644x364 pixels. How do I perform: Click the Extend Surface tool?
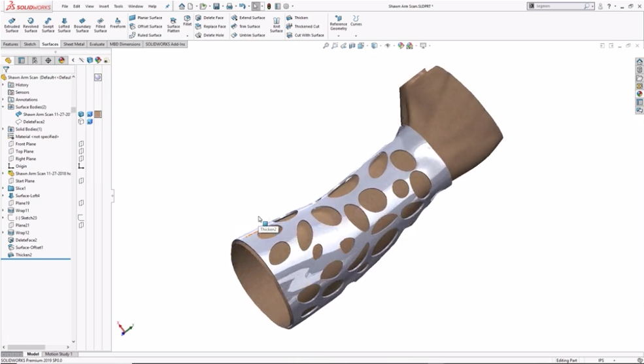tap(248, 18)
